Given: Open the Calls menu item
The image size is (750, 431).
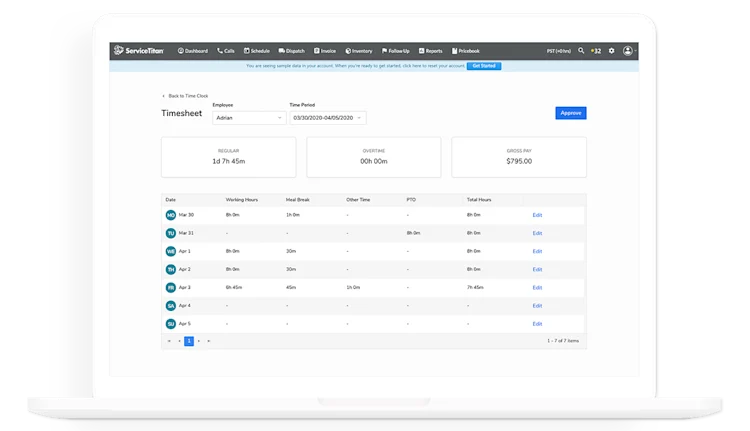Looking at the screenshot, I should [226, 51].
